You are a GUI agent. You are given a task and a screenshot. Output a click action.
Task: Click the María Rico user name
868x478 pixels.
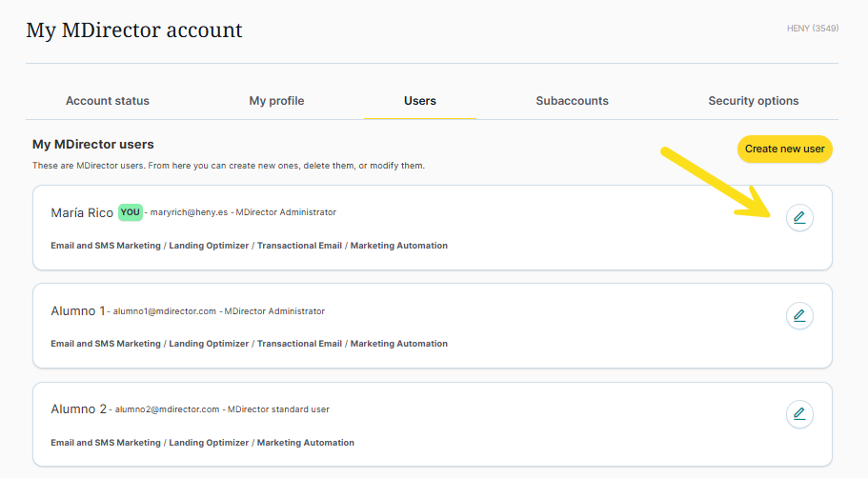82,212
